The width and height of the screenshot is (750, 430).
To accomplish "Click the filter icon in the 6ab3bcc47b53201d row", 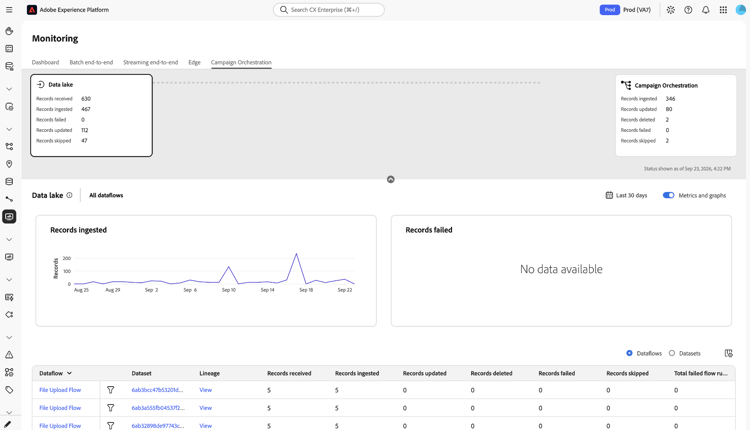I will pyautogui.click(x=110, y=390).
